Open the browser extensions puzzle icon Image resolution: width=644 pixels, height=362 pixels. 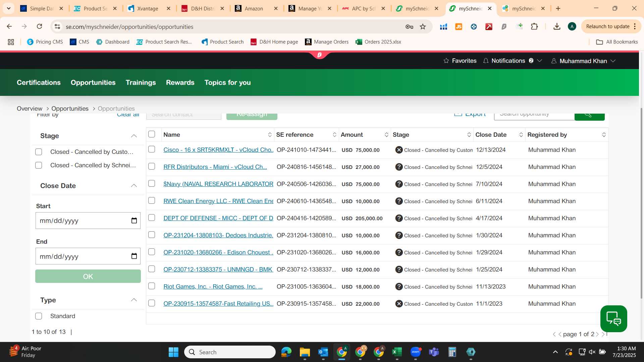point(534,26)
